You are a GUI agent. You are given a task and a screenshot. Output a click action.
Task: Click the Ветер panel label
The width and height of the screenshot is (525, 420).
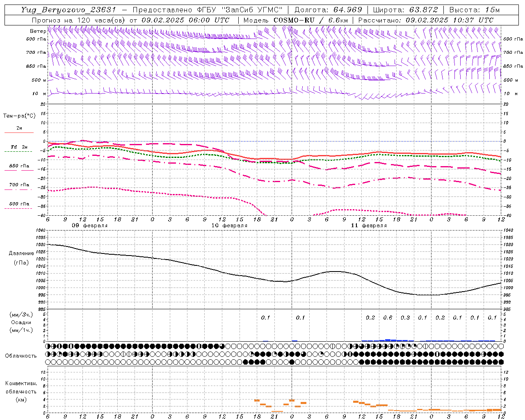38,31
